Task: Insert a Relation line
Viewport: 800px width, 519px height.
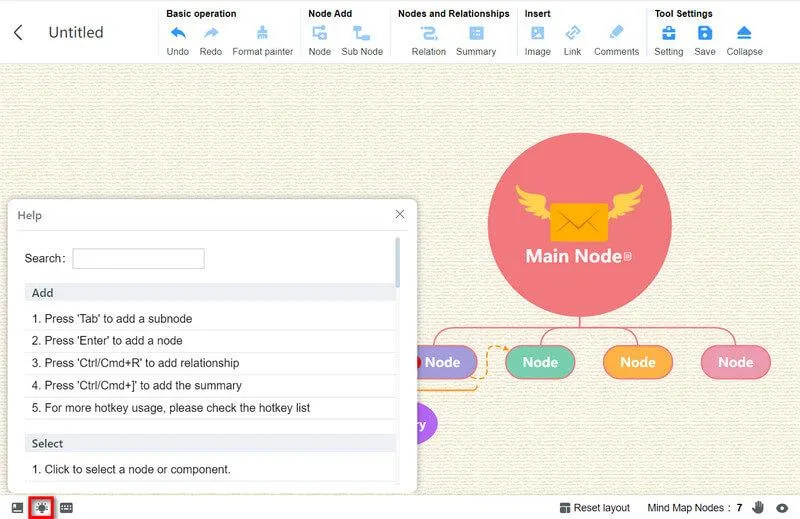Action: (x=429, y=41)
